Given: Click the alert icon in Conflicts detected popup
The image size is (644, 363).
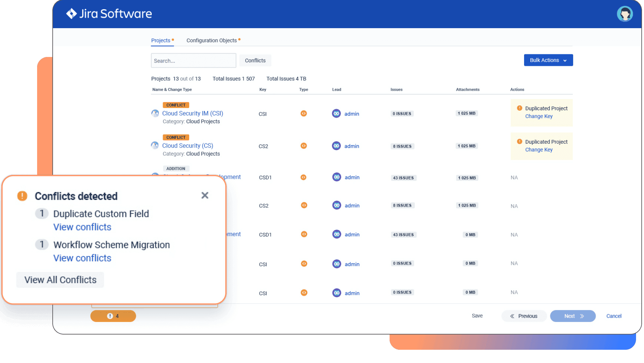Looking at the screenshot, I should tap(22, 196).
